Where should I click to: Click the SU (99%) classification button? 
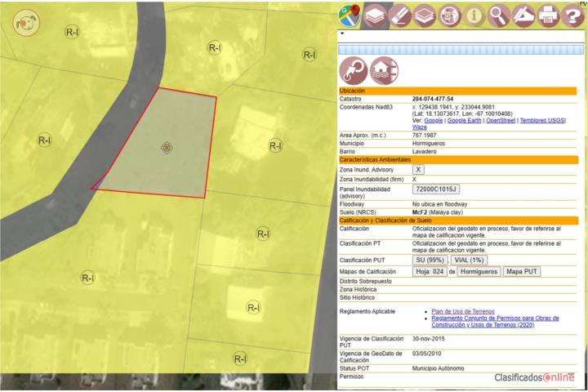click(x=430, y=260)
